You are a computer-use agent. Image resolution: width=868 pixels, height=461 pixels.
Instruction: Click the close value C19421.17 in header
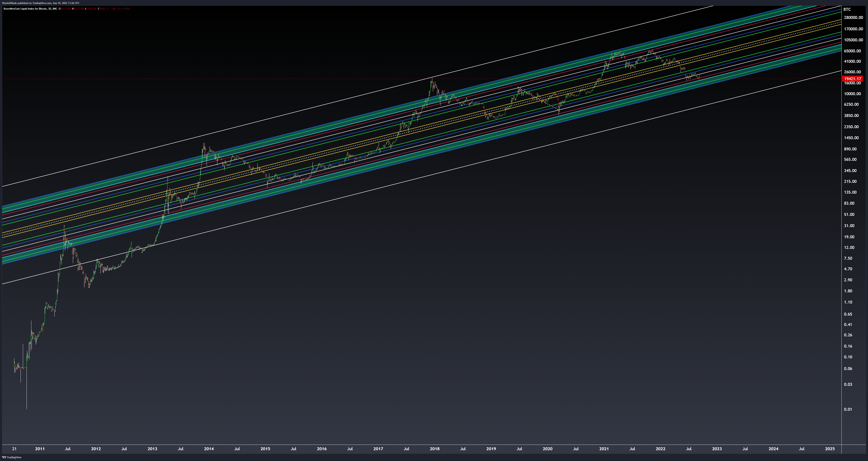click(x=104, y=9)
